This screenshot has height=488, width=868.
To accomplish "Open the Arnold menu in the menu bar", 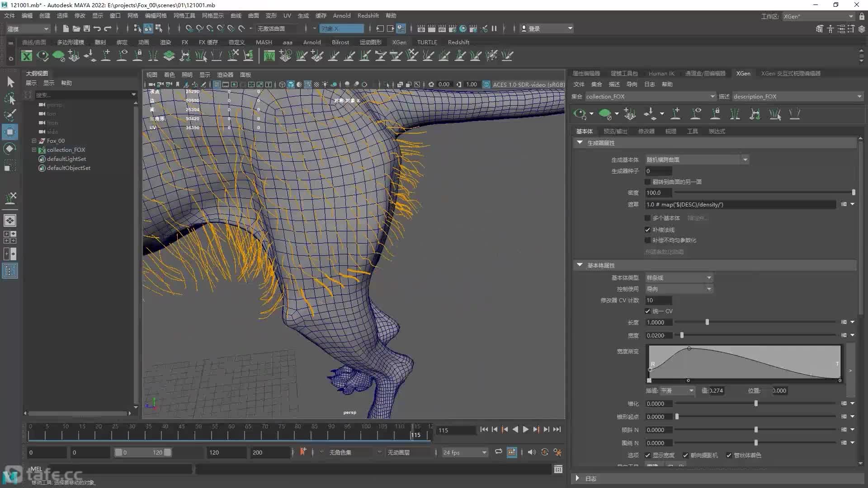I will click(342, 15).
